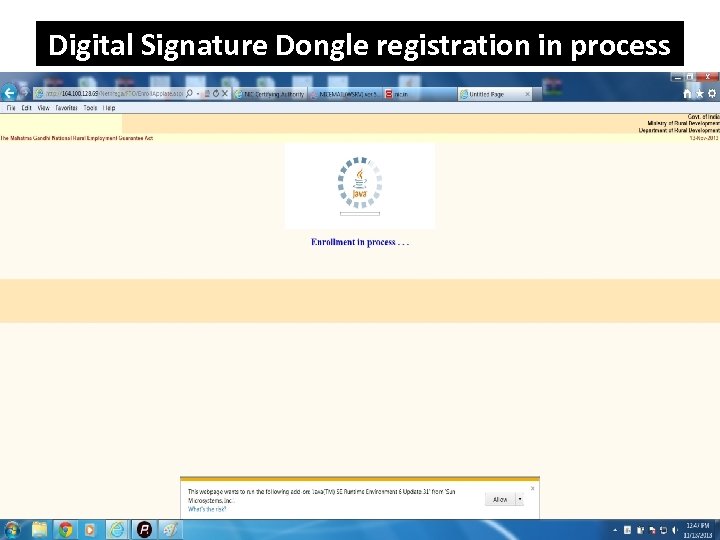Go back with the browser back arrow
Screen dimensions: 720x540
tap(9, 93)
